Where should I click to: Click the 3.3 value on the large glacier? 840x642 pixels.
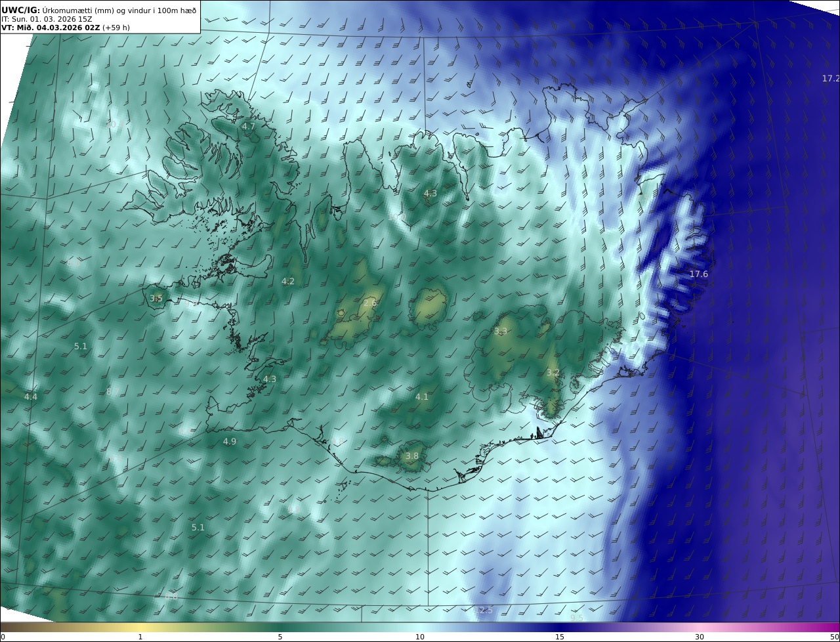[x=501, y=332]
